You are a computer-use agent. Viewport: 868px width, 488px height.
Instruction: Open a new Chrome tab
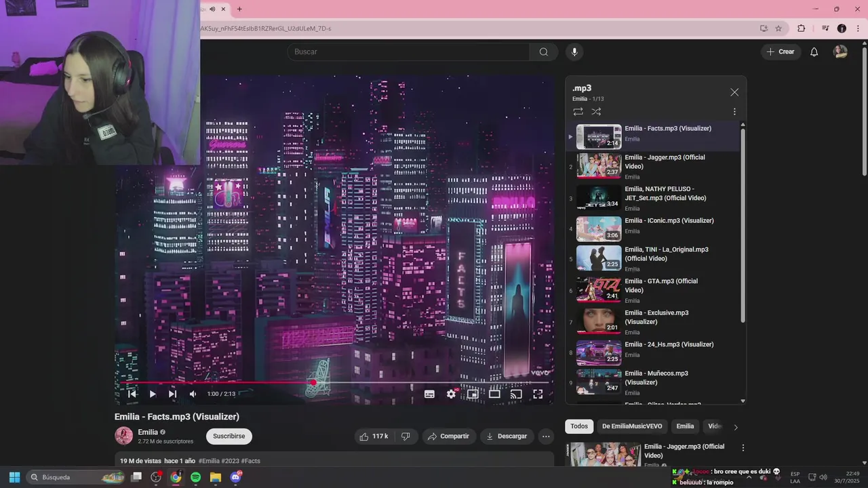pyautogui.click(x=239, y=9)
